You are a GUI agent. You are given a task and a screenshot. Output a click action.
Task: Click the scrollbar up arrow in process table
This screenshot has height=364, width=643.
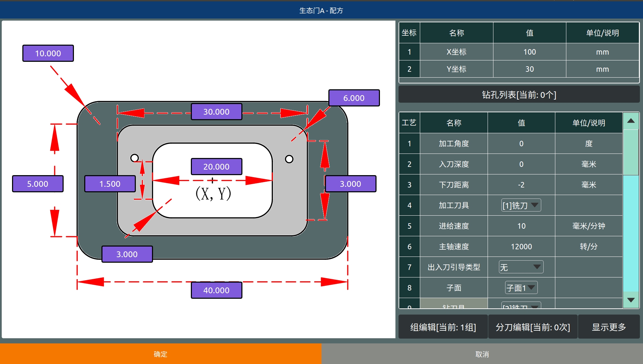coord(631,121)
